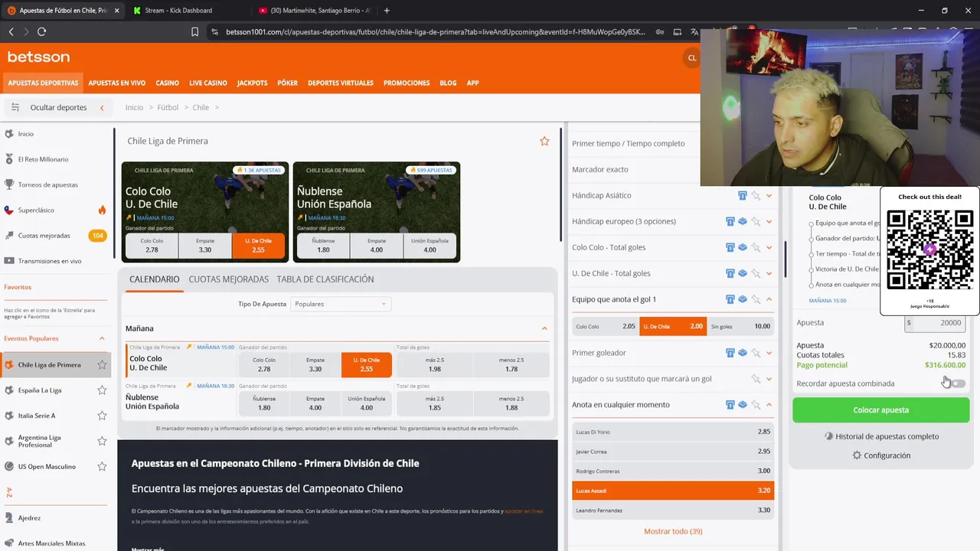980x551 pixels.
Task: Go back with the browser back arrow
Action: [11, 31]
